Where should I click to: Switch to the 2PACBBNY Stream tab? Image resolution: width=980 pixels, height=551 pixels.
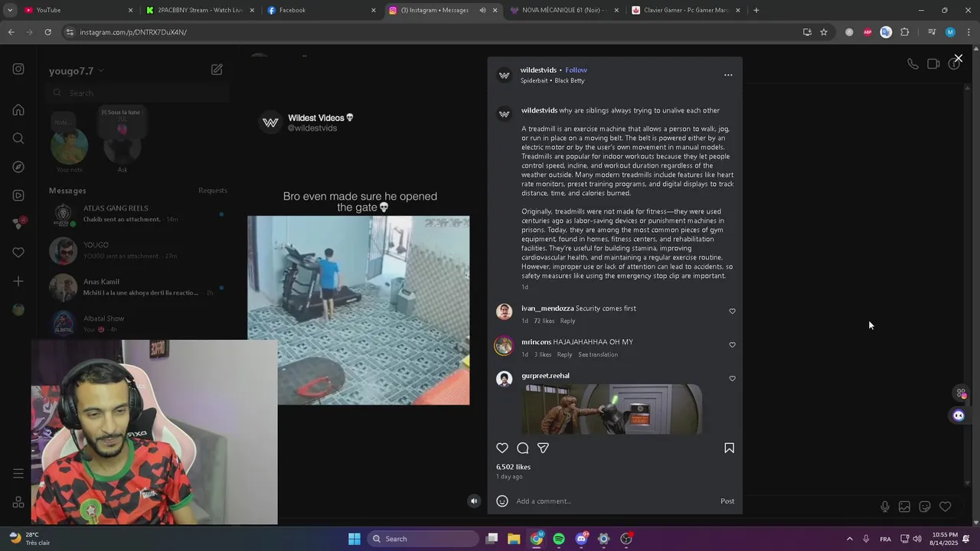pyautogui.click(x=199, y=10)
